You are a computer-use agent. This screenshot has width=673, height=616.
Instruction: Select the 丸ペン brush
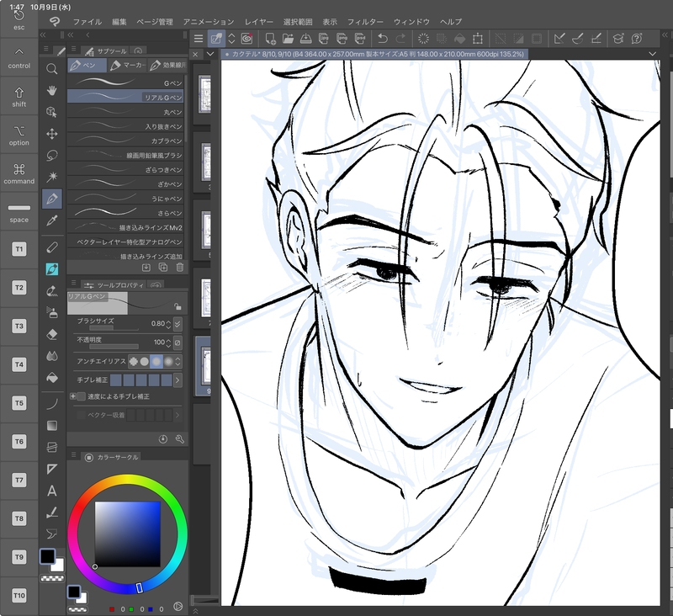[x=125, y=112]
